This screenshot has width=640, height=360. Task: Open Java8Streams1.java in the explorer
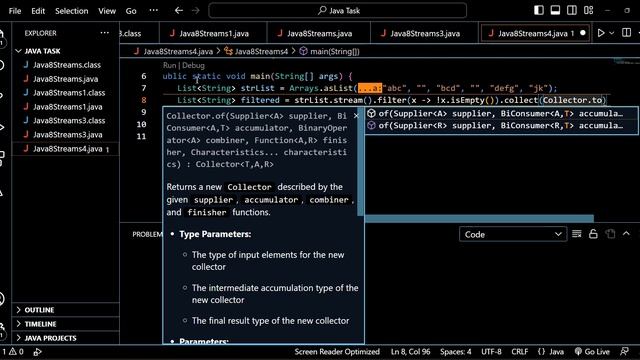pos(66,107)
